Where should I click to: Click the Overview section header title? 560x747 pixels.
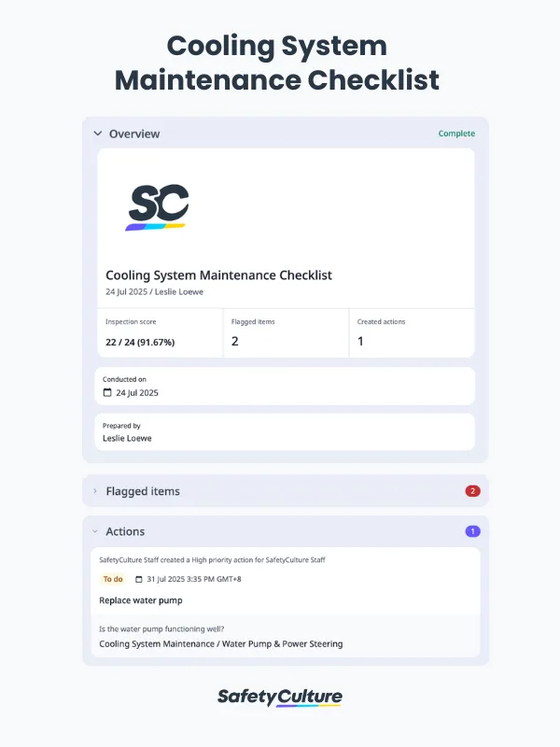tap(134, 134)
